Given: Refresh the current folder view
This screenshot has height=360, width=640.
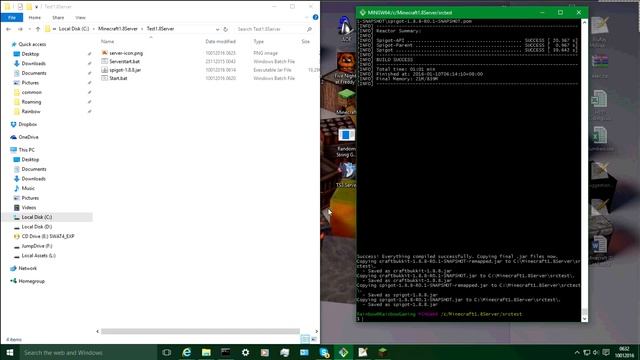Looking at the screenshot, I should pos(225,29).
